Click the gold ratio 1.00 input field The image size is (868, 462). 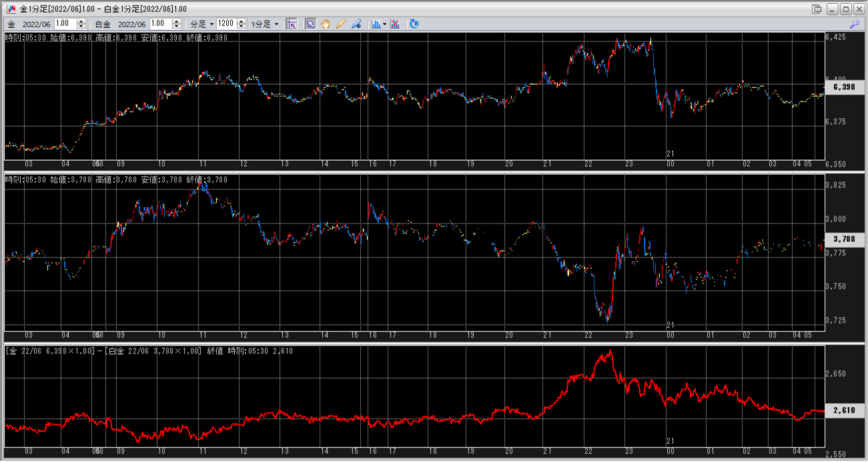[x=65, y=24]
